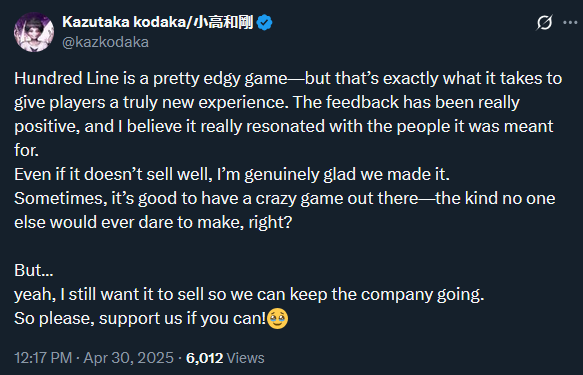
Task: Click the line starting "Sometimes, it's good"
Action: 285,198
